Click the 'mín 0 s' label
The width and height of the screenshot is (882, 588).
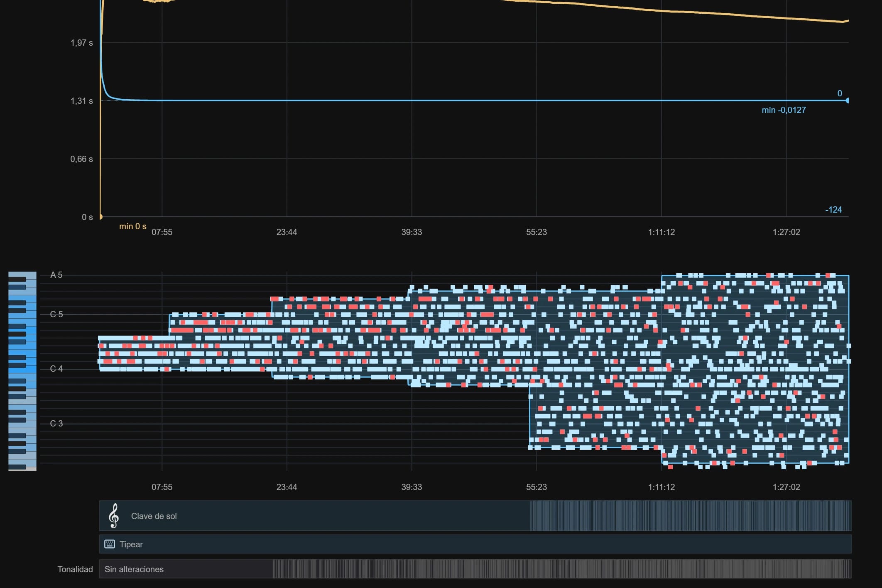tap(132, 226)
